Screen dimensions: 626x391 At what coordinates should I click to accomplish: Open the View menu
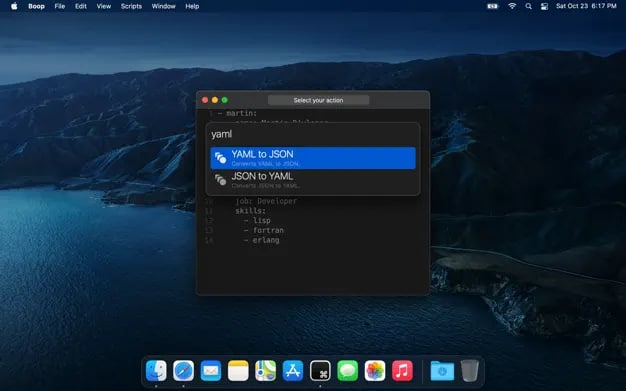click(x=104, y=6)
